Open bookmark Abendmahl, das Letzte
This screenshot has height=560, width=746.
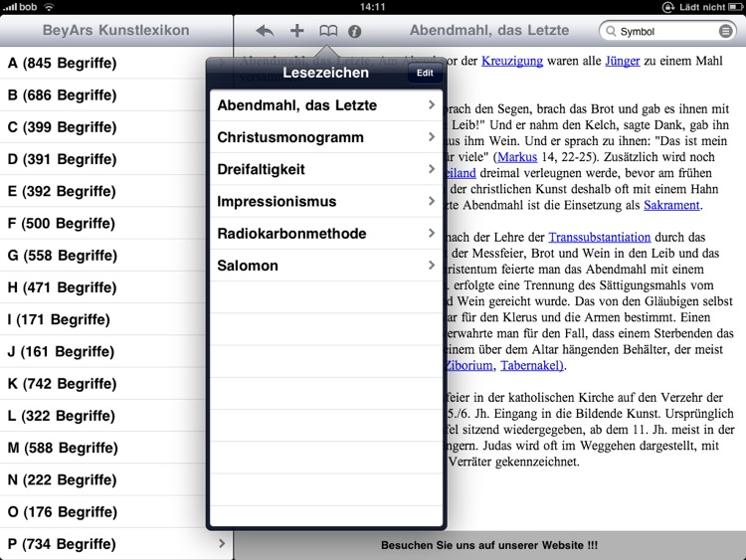pos(326,105)
